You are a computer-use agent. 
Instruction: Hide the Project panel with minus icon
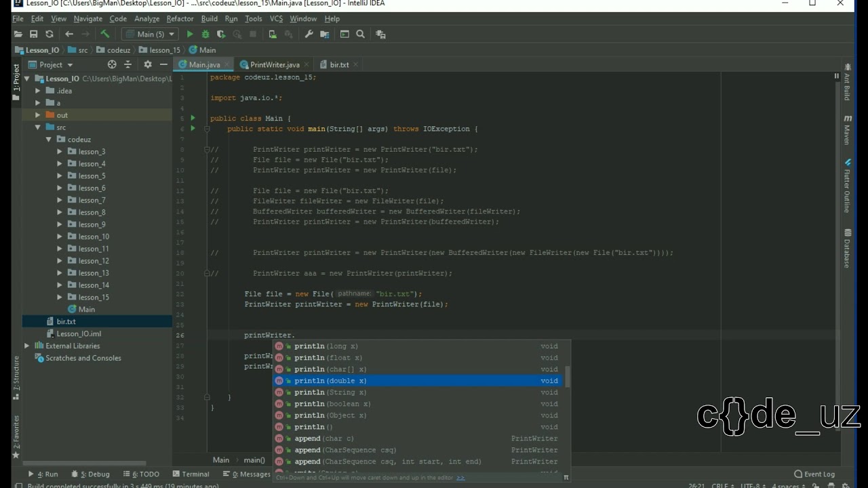coord(163,64)
